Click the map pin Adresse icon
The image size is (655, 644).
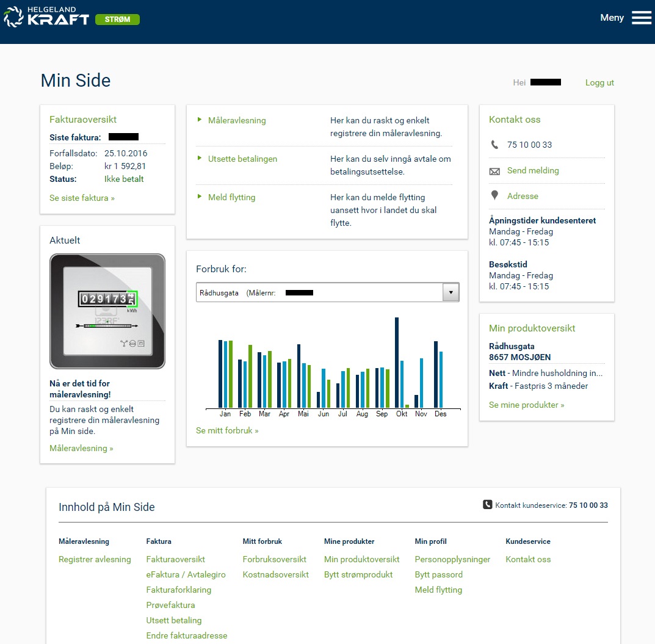pos(494,196)
